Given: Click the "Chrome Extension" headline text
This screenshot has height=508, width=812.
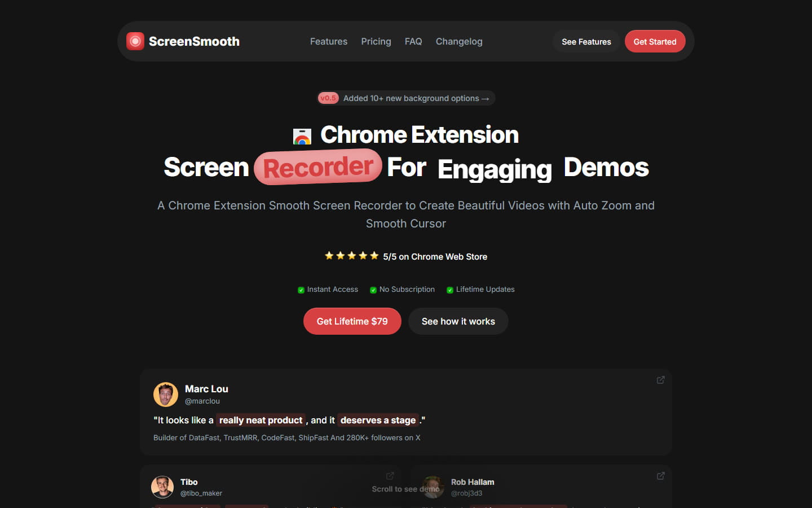Looking at the screenshot, I should tap(420, 135).
